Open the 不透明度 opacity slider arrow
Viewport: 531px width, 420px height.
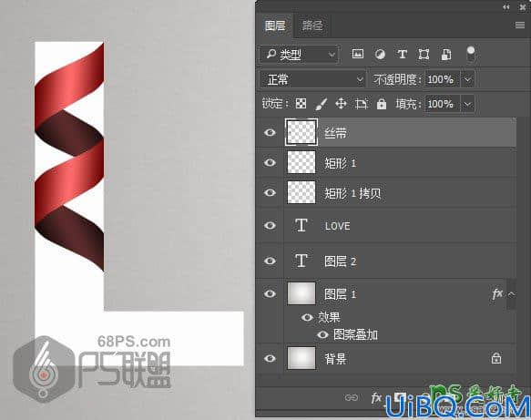[x=467, y=79]
